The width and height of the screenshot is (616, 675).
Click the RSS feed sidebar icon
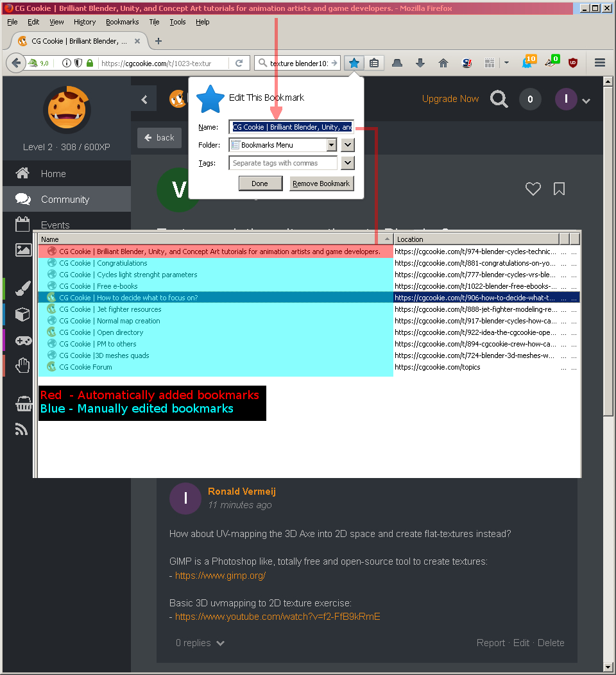[x=22, y=429]
